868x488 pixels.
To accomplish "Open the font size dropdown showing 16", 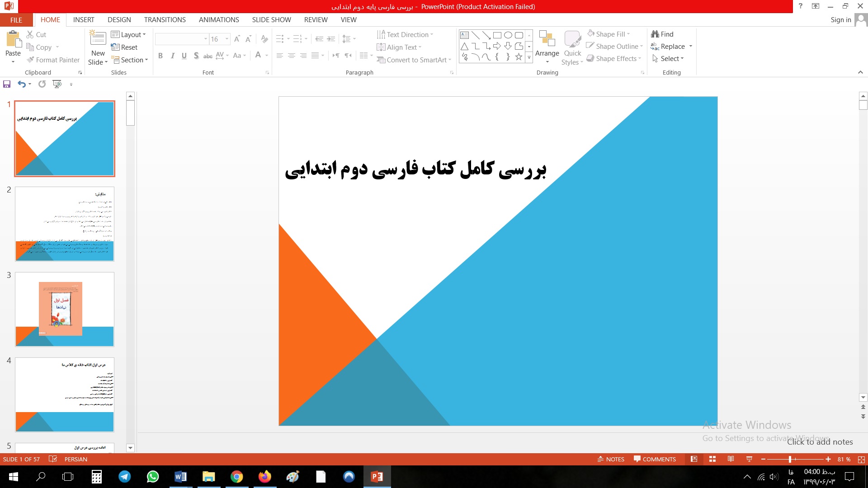I will click(226, 39).
